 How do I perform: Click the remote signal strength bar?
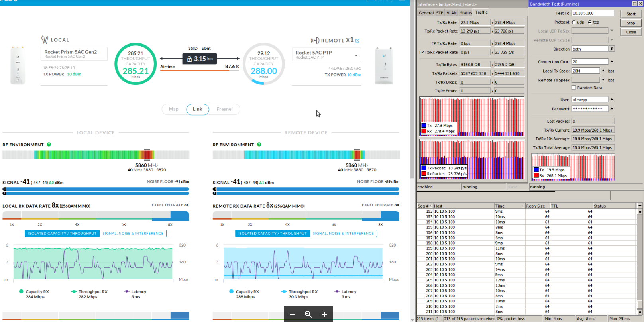[306, 191]
